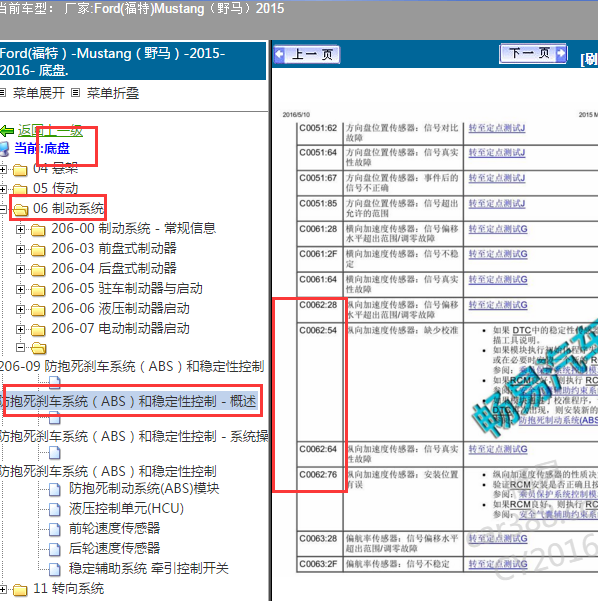Click document icon of 防抱死制动系统(ABS)模块
598x601 pixels.
(55, 489)
